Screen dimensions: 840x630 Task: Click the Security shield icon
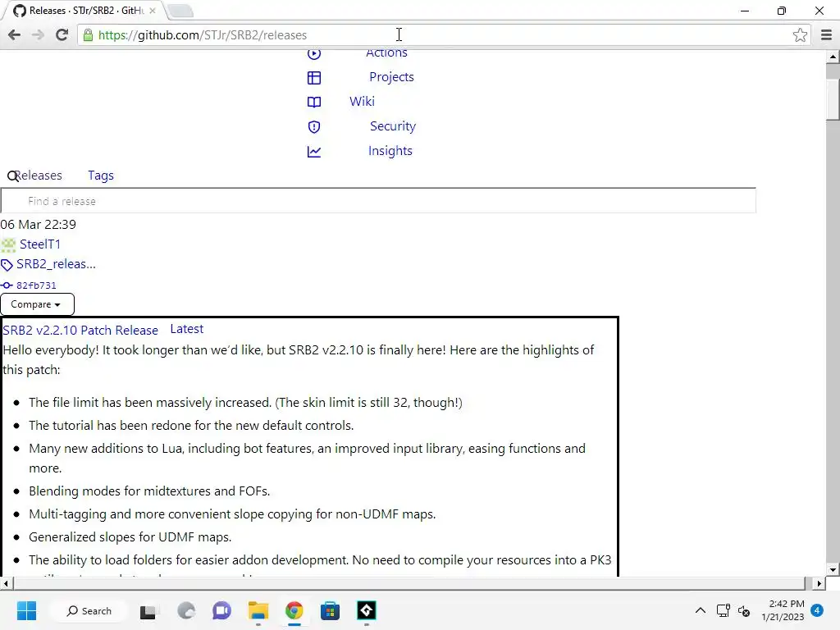click(314, 127)
